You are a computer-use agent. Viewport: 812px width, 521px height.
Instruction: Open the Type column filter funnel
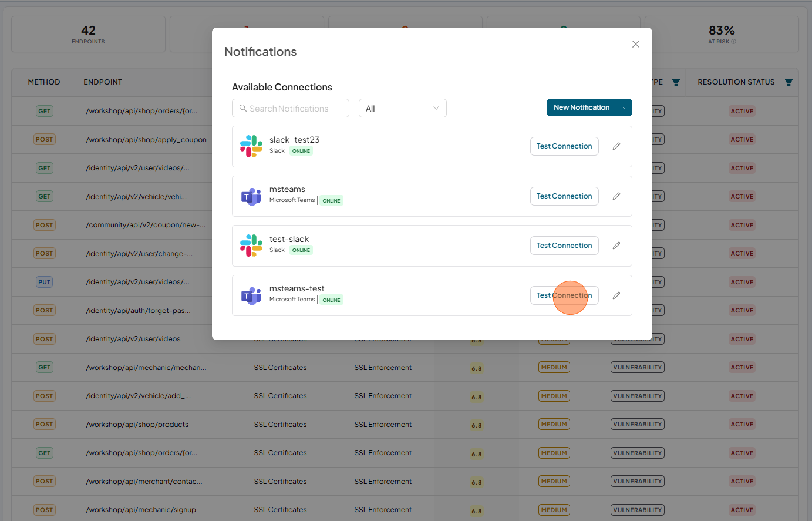coord(676,82)
